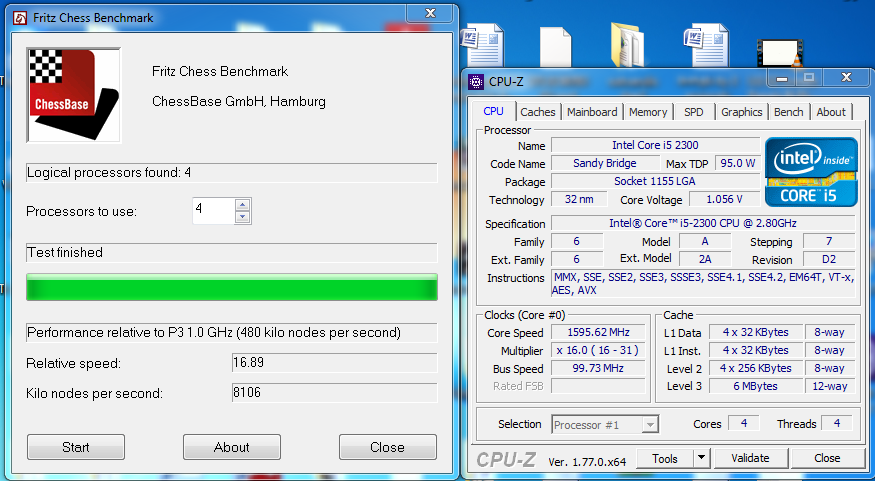
Task: Click the Package value Socket 1155 LGA
Action: point(655,181)
